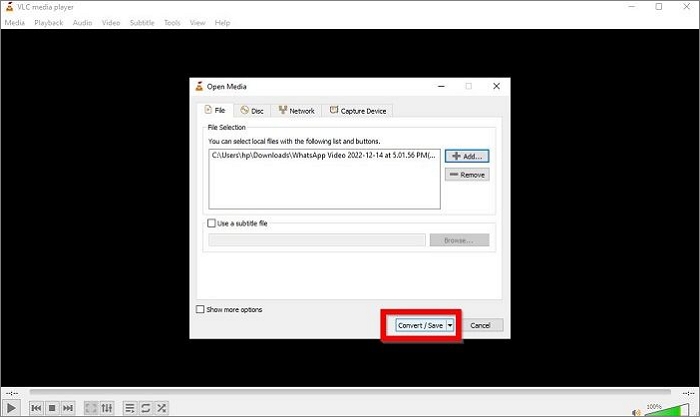
Task: Click the Stop playback icon
Action: [52, 408]
